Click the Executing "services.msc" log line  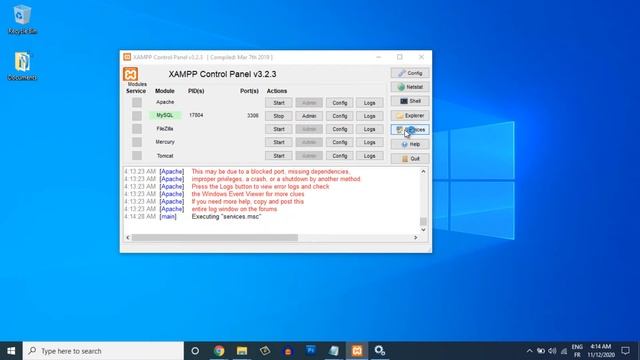point(226,216)
